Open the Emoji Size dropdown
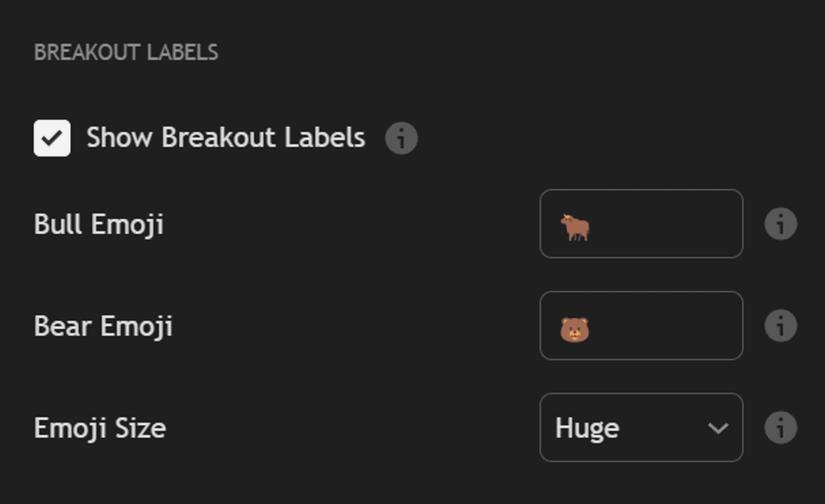Image resolution: width=825 pixels, height=504 pixels. pyautogui.click(x=641, y=428)
